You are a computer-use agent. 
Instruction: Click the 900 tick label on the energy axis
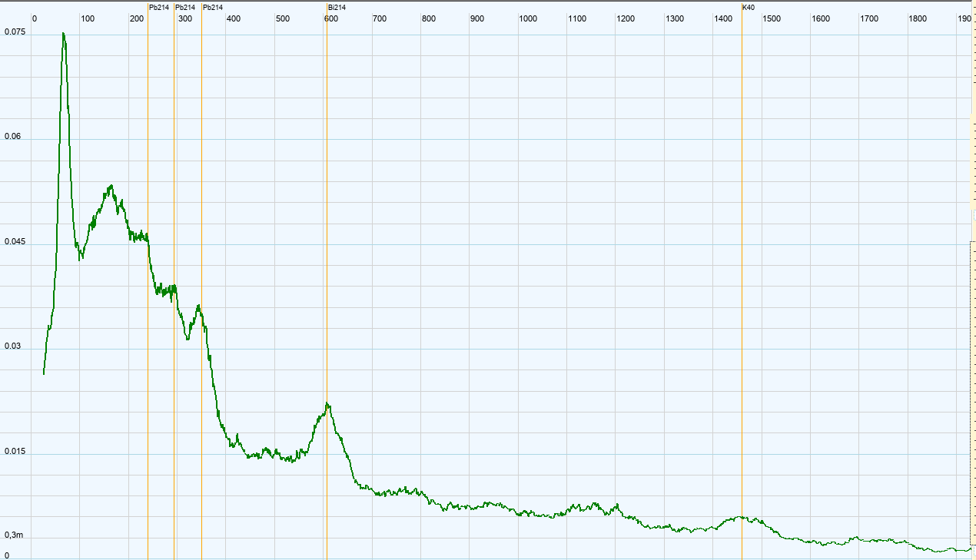point(477,18)
